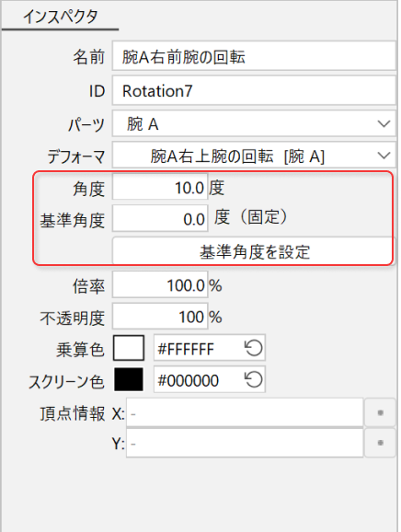Click the ID field containing Rotation7
The width and height of the screenshot is (401, 532).
click(254, 90)
